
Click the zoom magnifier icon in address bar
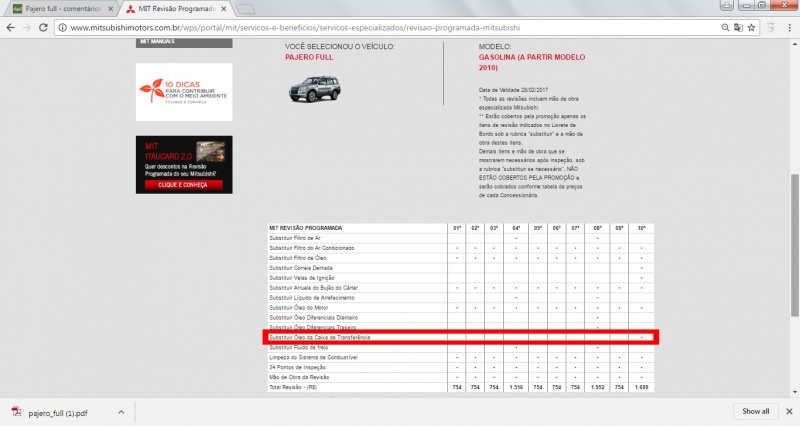[x=725, y=28]
